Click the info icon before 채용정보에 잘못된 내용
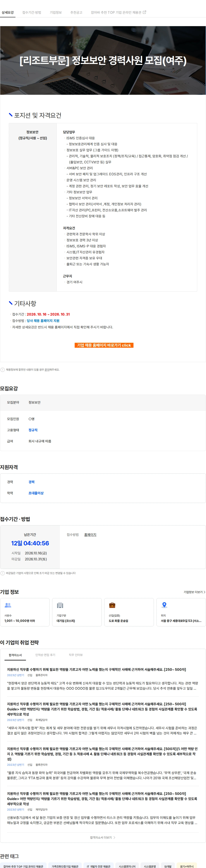This screenshot has width=206, height=868. (x=3, y=370)
